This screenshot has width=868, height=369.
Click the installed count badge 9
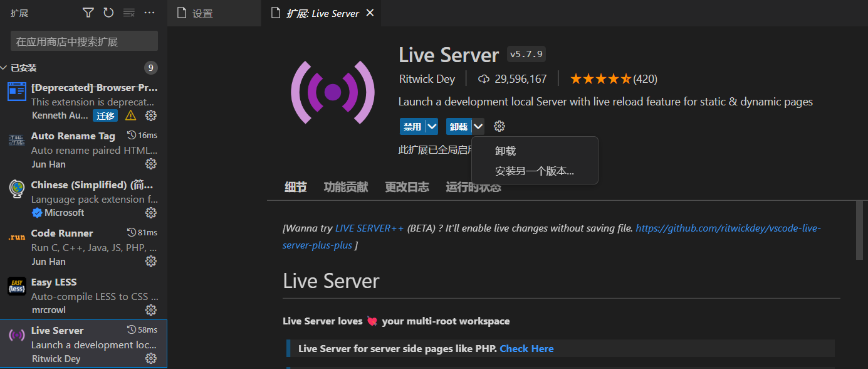tap(150, 68)
